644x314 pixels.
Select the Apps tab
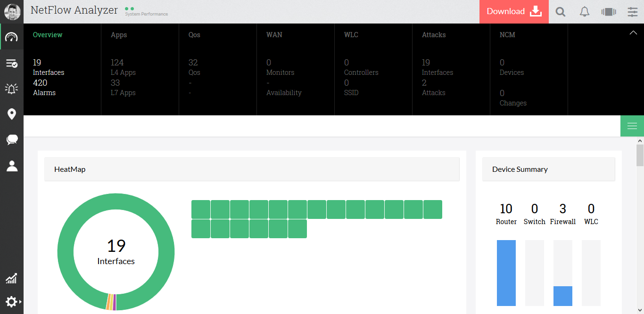pos(119,35)
